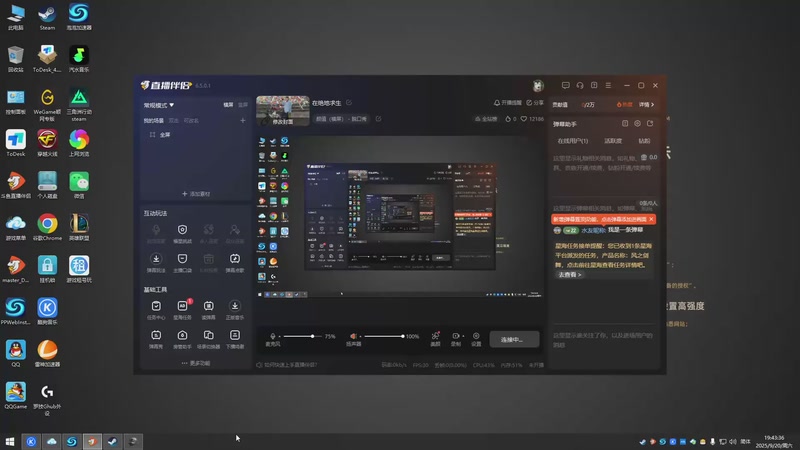Viewport: 800px width, 450px height.
Task: Dismiss the orange 弹幕 tip banner
Action: (652, 219)
